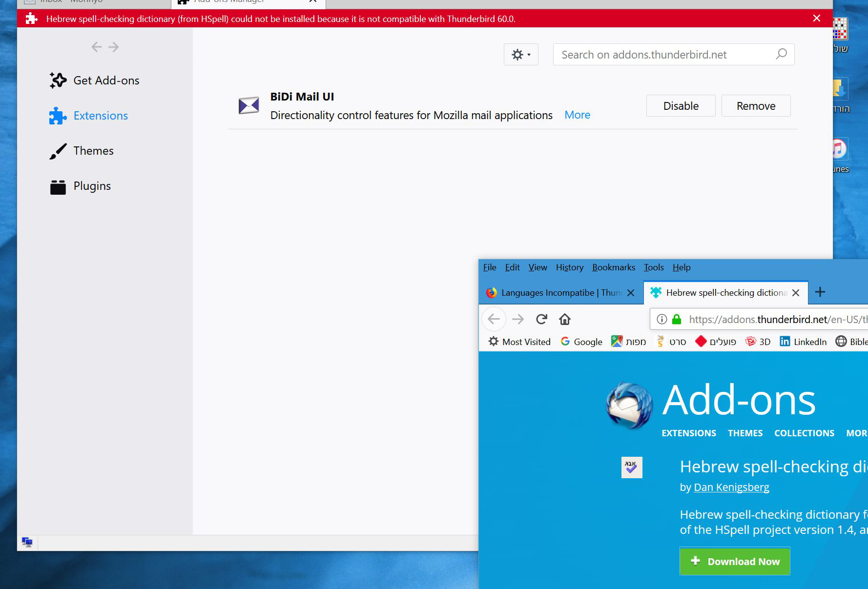Open Firefox Edit menu
This screenshot has height=589, width=868.
[512, 267]
